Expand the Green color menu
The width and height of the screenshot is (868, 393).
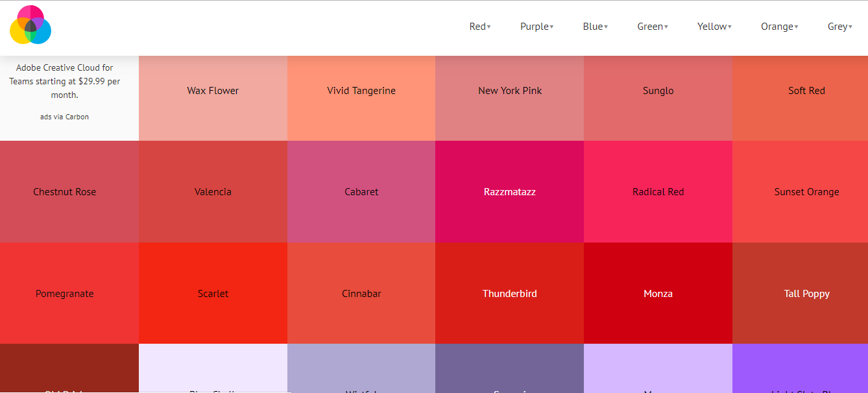tap(652, 27)
